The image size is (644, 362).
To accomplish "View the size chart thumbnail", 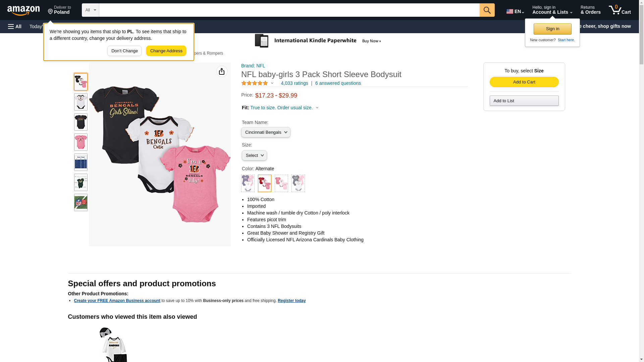I will [x=81, y=162].
